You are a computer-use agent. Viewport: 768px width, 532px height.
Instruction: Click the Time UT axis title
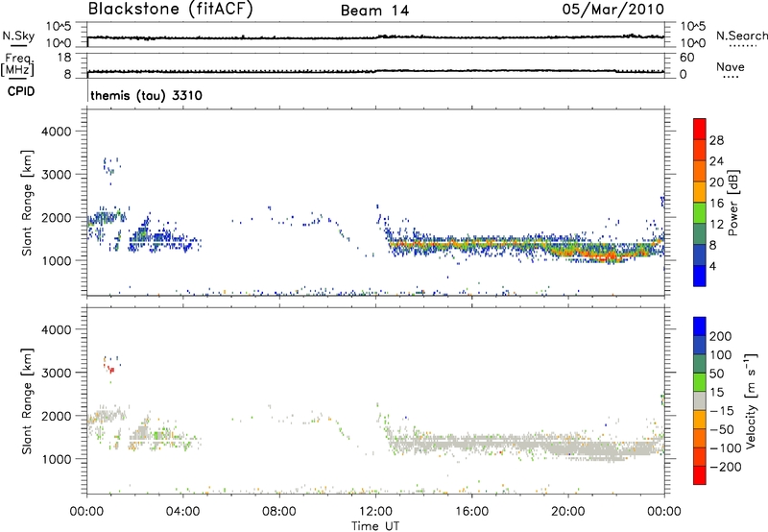click(x=375, y=526)
